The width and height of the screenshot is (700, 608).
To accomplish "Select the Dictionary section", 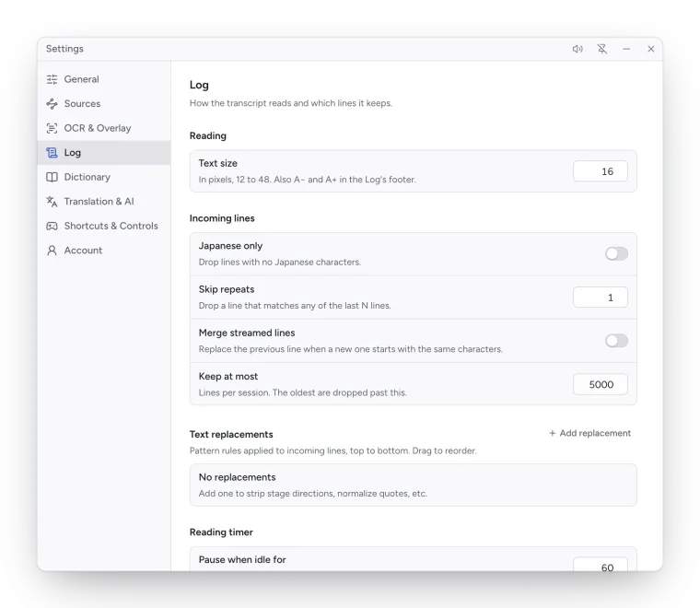I will pyautogui.click(x=103, y=177).
